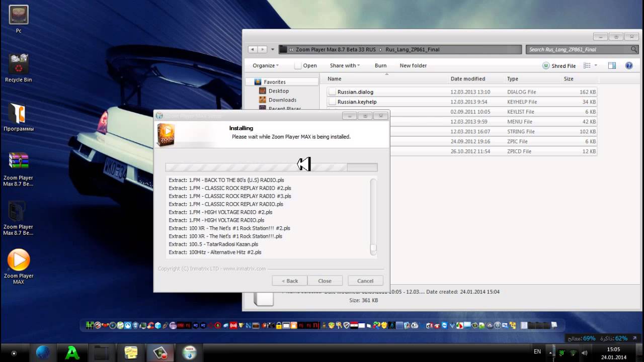Click the Zoom Player installer logo
Screen dimensions: 644x362
coord(166,135)
